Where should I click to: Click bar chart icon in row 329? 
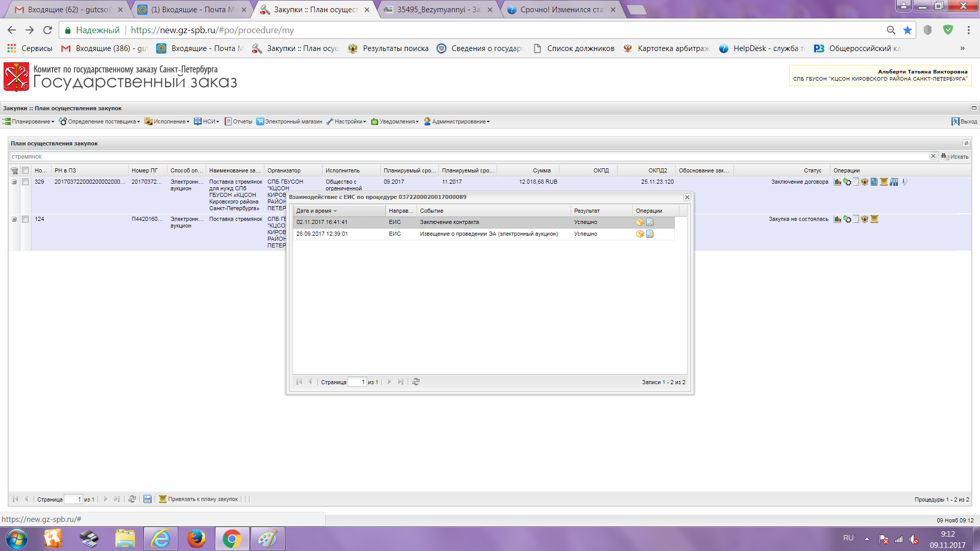[x=838, y=182]
